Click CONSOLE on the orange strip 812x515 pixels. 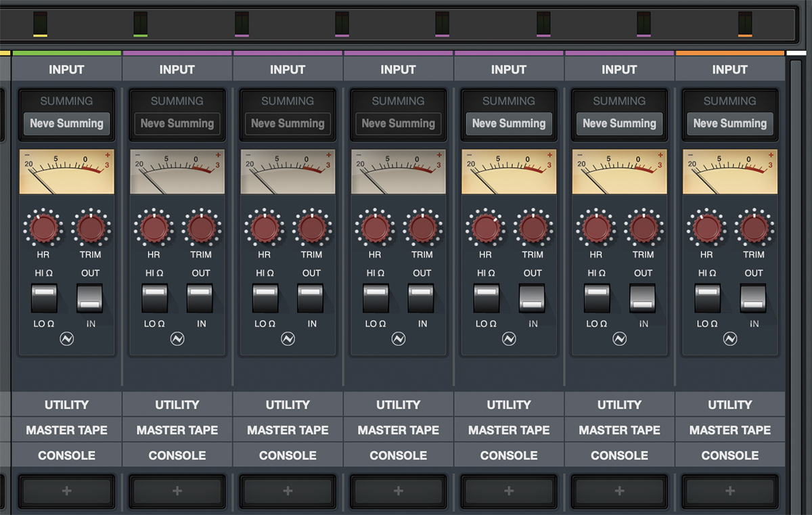(729, 455)
